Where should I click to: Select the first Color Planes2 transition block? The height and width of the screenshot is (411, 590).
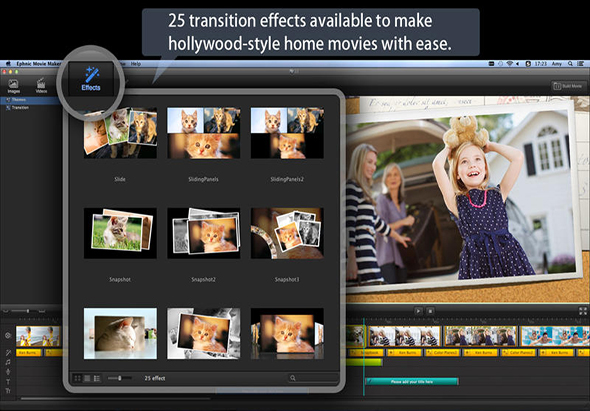(442, 353)
